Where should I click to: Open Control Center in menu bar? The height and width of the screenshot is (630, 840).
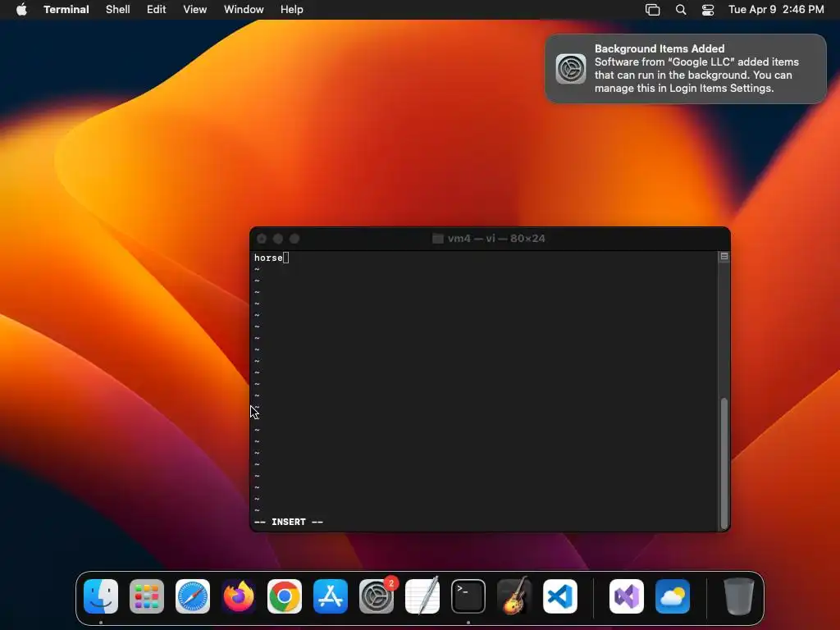pyautogui.click(x=708, y=10)
